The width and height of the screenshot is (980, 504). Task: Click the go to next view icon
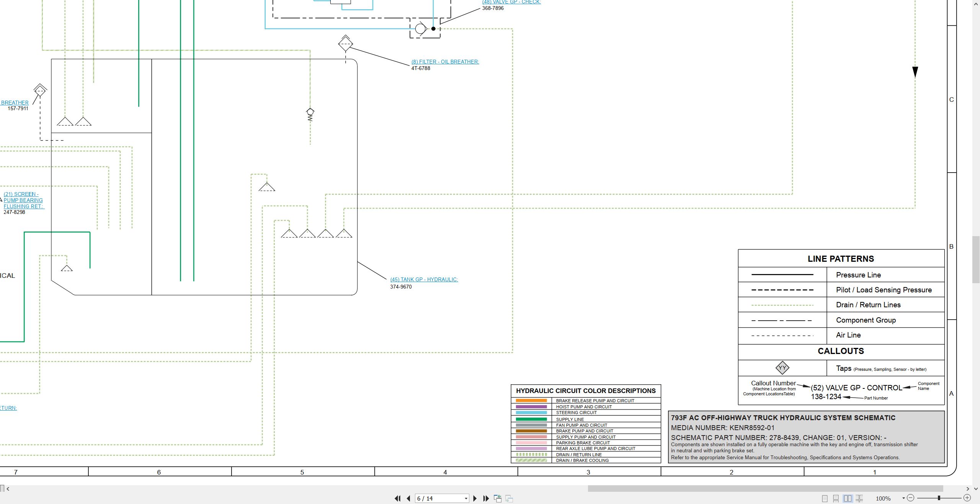coord(509,498)
